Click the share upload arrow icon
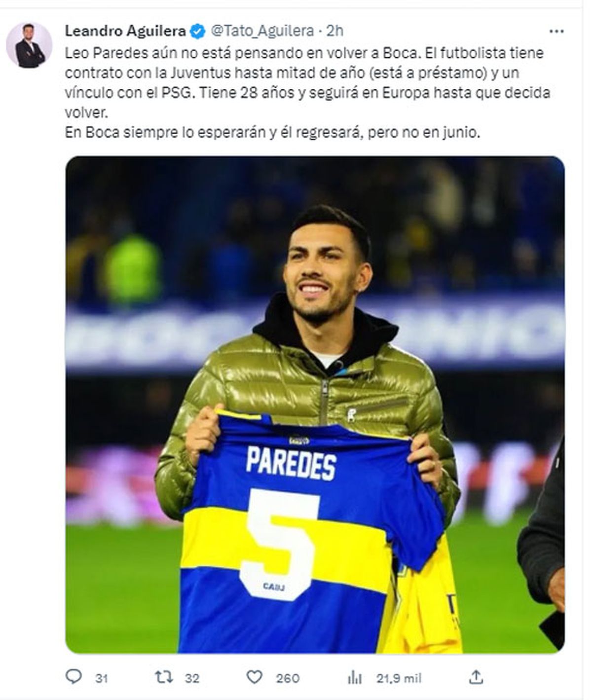The image size is (592, 700). click(x=476, y=677)
